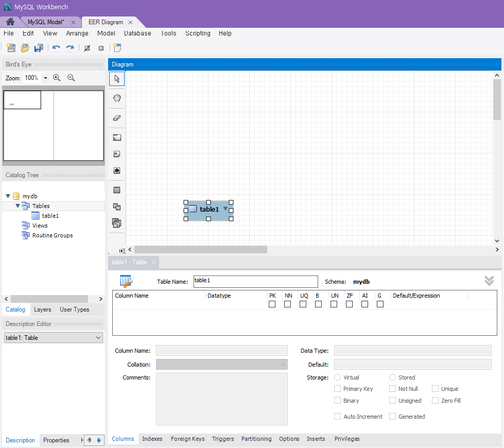Open an existing model file
The height and width of the screenshot is (448, 504).
point(25,48)
